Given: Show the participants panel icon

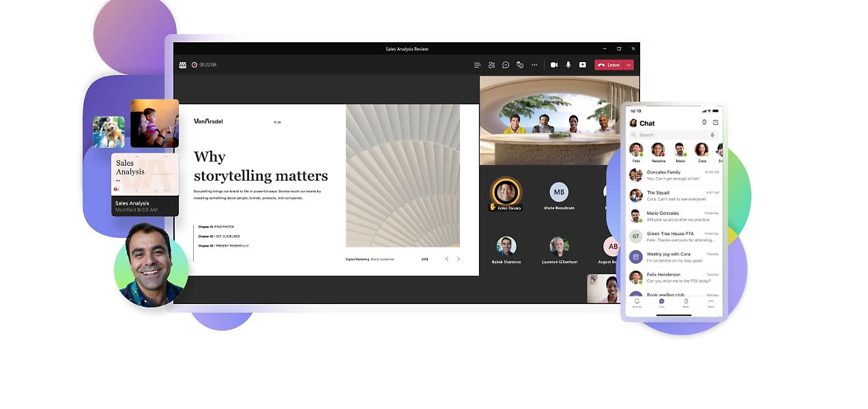Looking at the screenshot, I should click(x=491, y=65).
